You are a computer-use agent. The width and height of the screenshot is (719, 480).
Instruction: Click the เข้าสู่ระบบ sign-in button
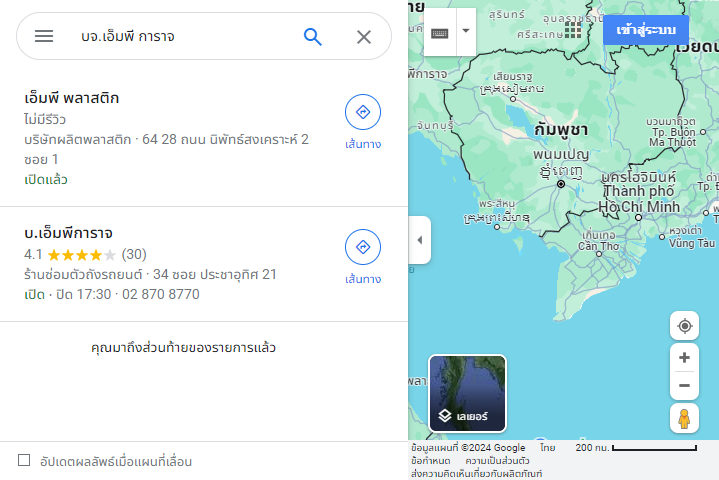[646, 30]
